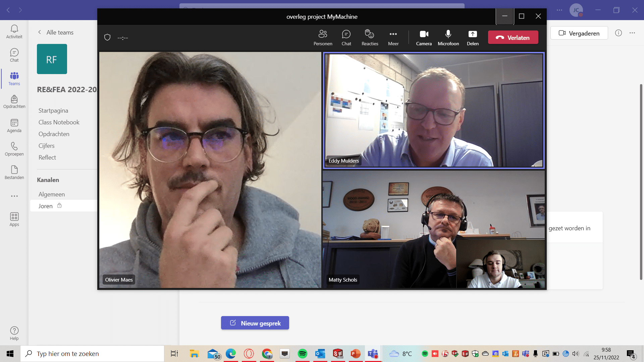Viewport: 644px width, 362px height.
Task: Click the Windows search box
Action: point(93,354)
